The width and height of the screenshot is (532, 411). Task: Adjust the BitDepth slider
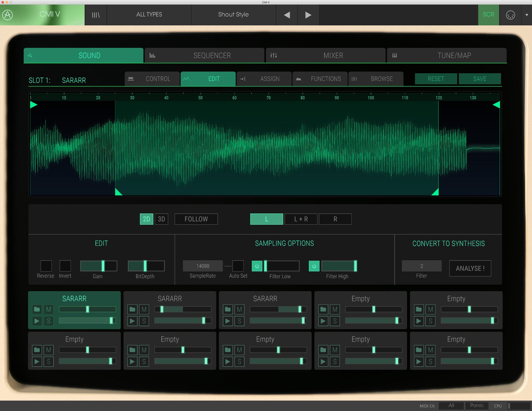[146, 266]
